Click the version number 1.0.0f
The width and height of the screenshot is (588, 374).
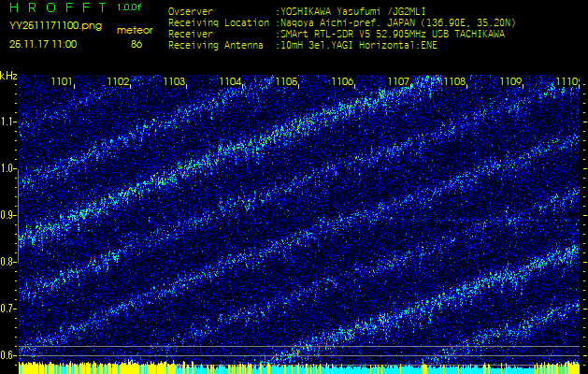130,7
